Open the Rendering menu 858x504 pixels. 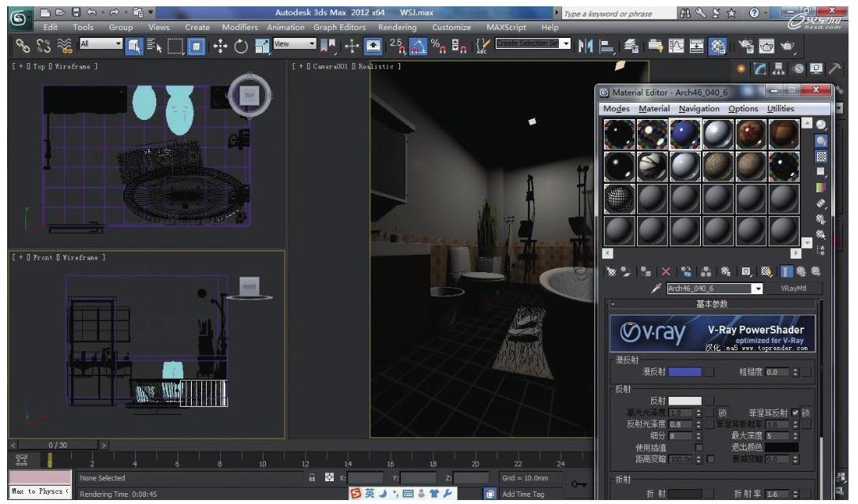pos(397,28)
